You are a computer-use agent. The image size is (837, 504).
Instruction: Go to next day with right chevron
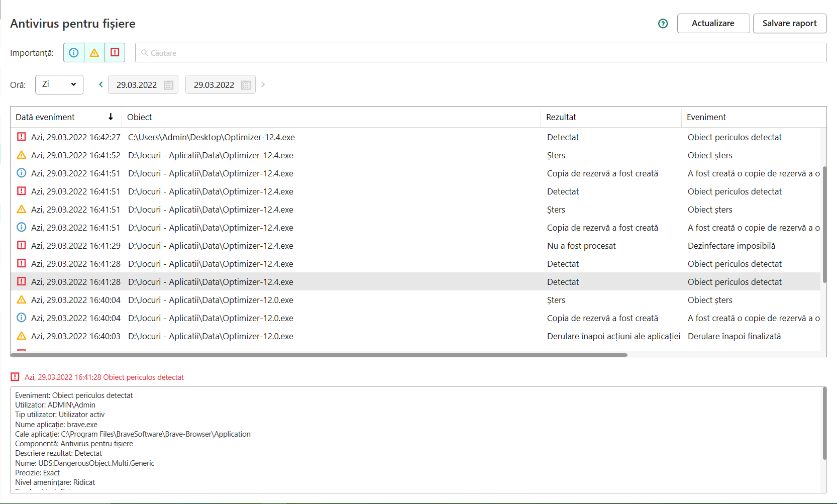pyautogui.click(x=263, y=84)
